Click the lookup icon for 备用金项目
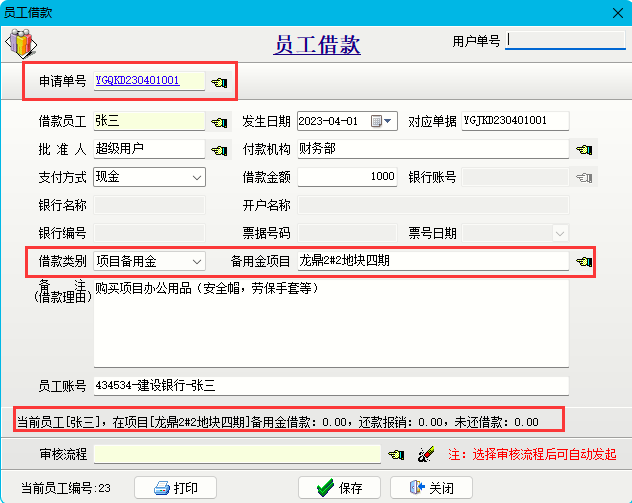632x503 pixels. pyautogui.click(x=584, y=262)
